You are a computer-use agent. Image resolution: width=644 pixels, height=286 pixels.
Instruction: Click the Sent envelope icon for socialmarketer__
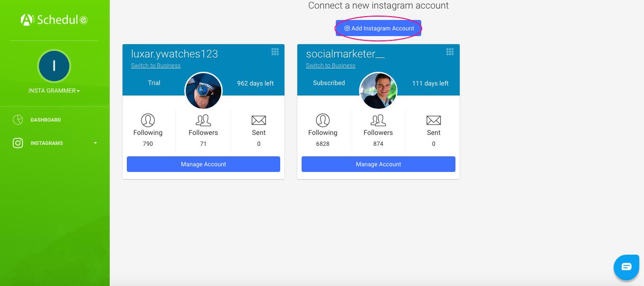tap(434, 120)
